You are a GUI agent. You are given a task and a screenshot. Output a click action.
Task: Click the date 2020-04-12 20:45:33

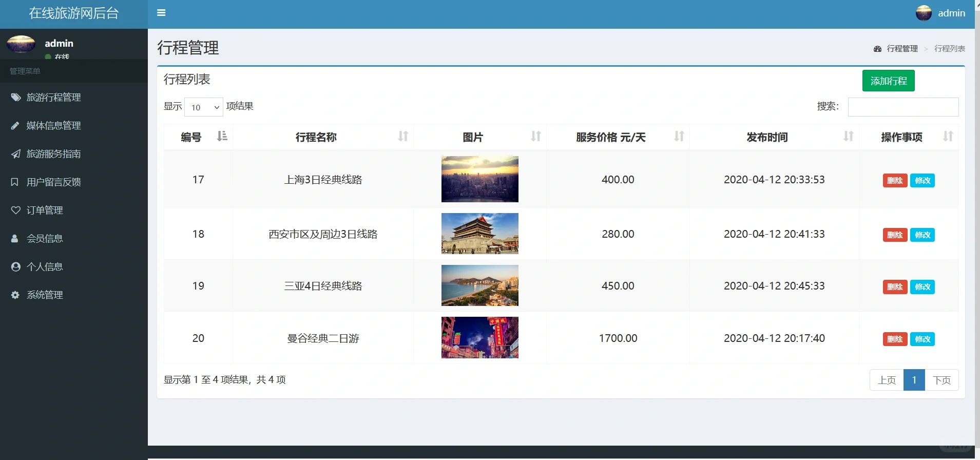[x=774, y=286]
